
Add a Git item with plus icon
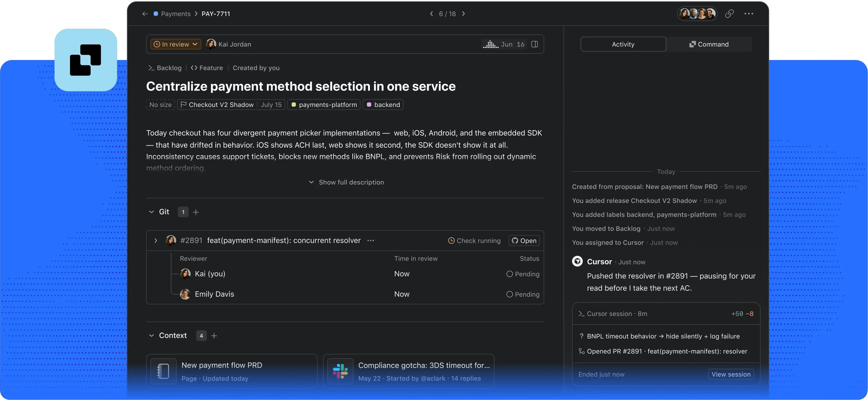[196, 212]
